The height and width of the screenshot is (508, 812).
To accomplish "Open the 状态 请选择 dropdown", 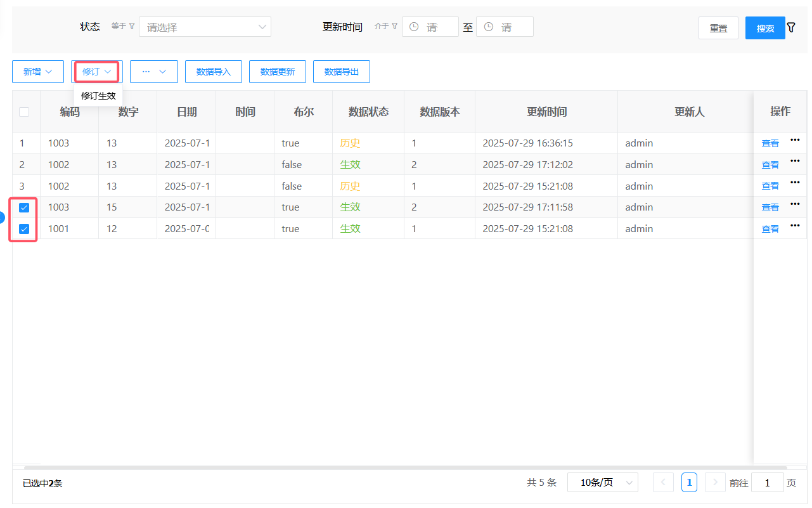I will 205,27.
